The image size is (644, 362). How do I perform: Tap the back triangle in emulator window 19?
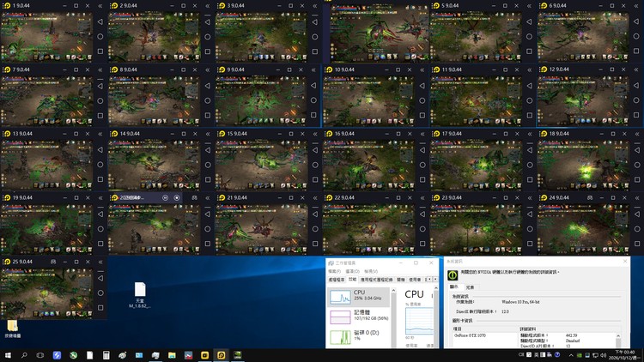tap(100, 214)
